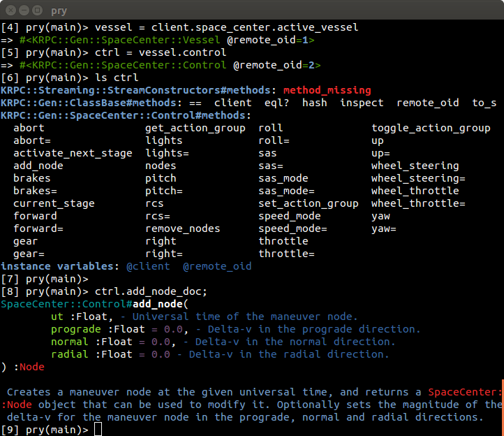
Task: Click 'ls ctrl' command at prompt [6]
Action: pos(117,78)
